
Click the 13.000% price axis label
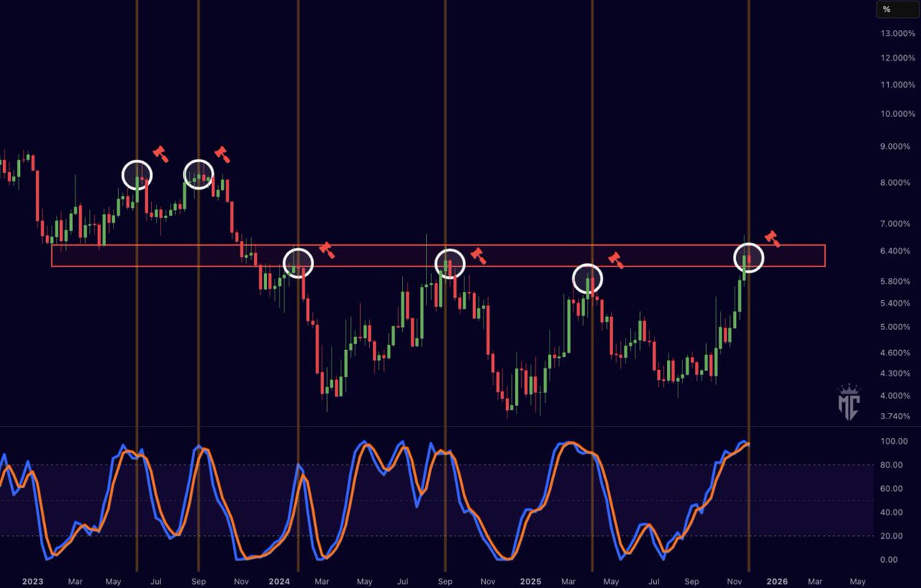coord(898,33)
